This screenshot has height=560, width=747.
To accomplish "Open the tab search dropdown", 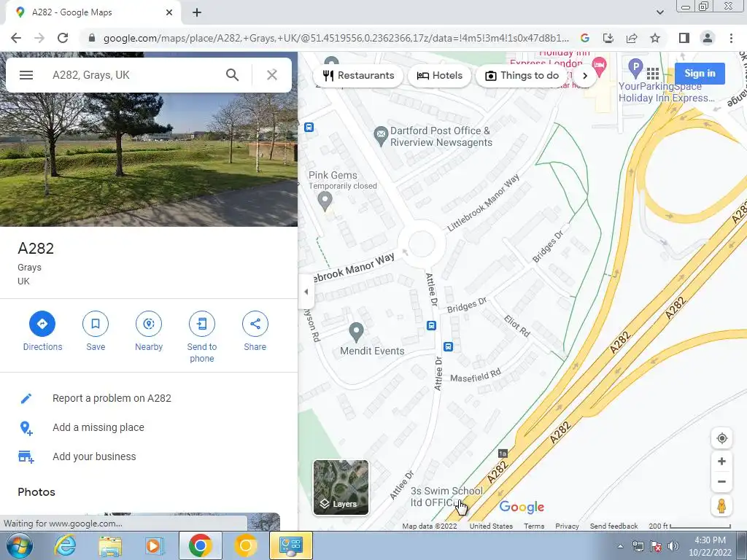I will click(x=659, y=12).
